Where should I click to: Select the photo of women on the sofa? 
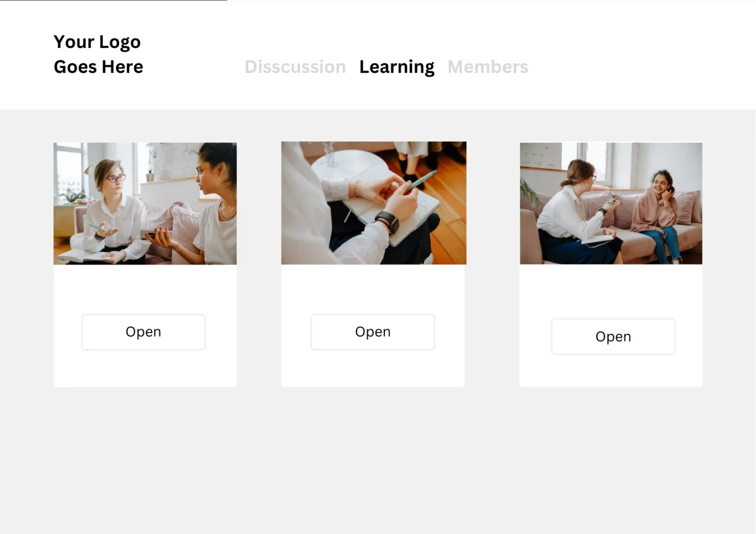tap(611, 203)
